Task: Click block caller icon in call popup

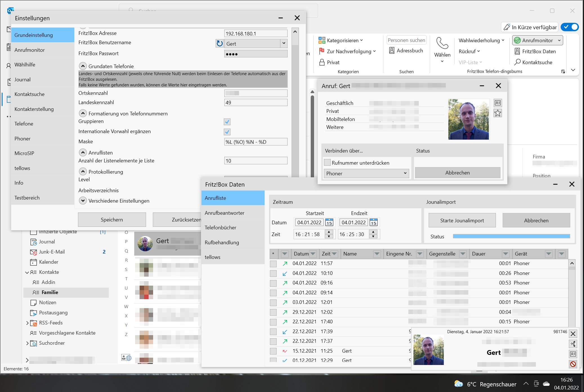Action: (573, 364)
